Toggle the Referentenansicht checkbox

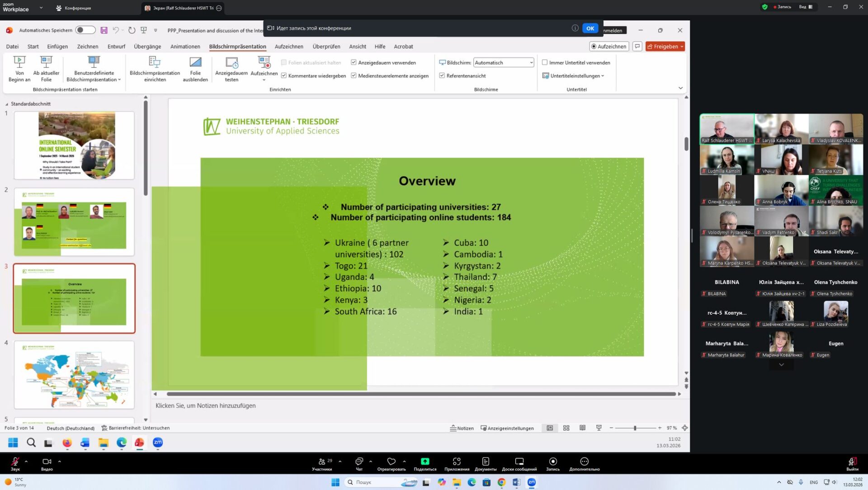pos(442,75)
